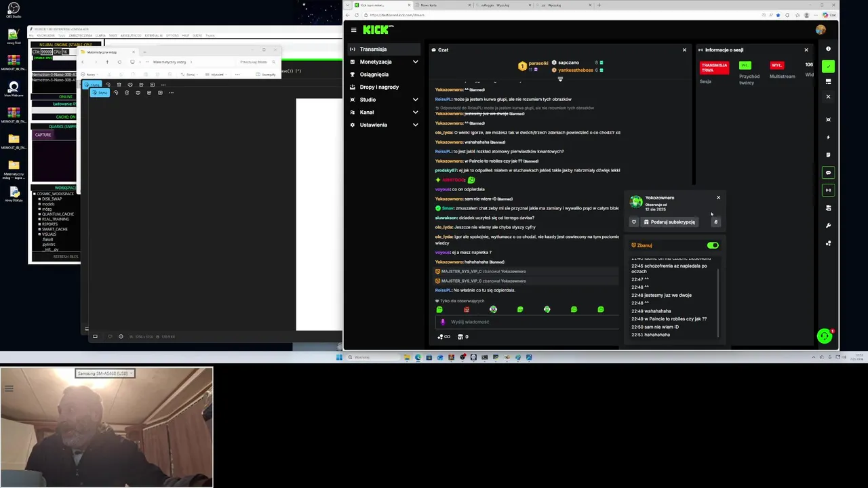This screenshot has width=868, height=488.
Task: Click the taskbar search box
Action: pos(373,357)
